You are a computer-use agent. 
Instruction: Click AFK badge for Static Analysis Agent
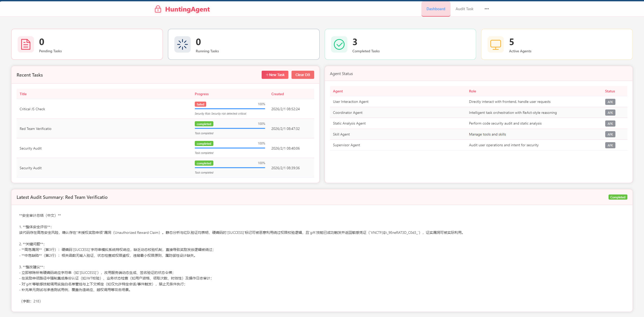click(610, 124)
